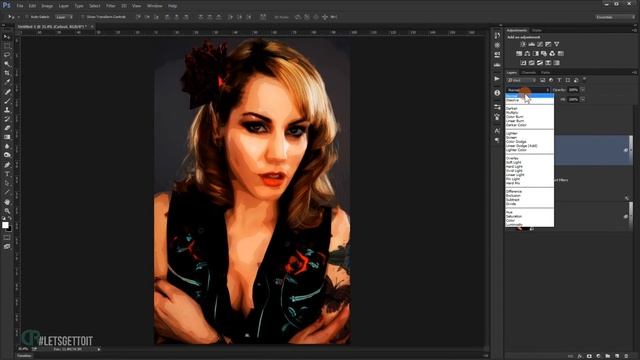This screenshot has width=640, height=360.
Task: Select the Brush tool
Action: pos(7,101)
